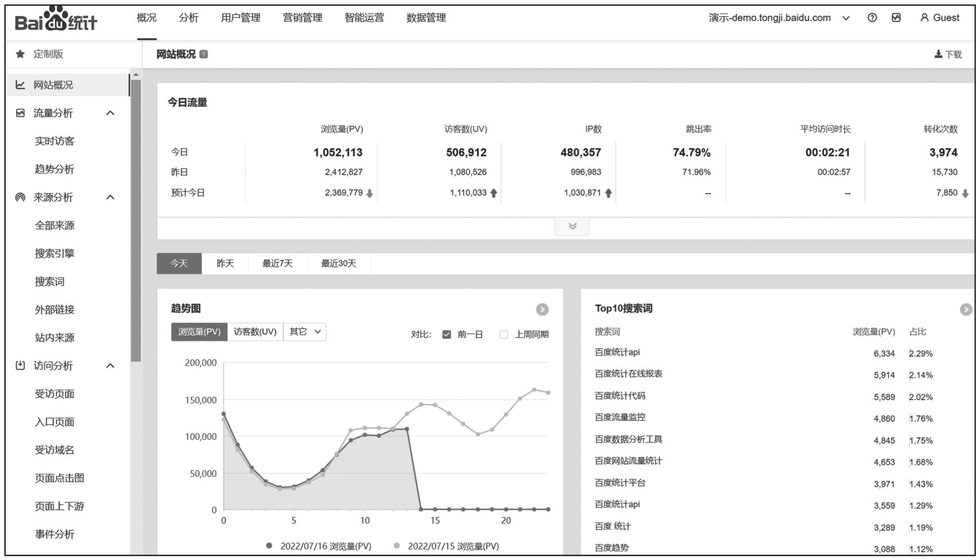
Task: Click down arrow beside predicted PV 2,369,779
Action: (x=370, y=194)
